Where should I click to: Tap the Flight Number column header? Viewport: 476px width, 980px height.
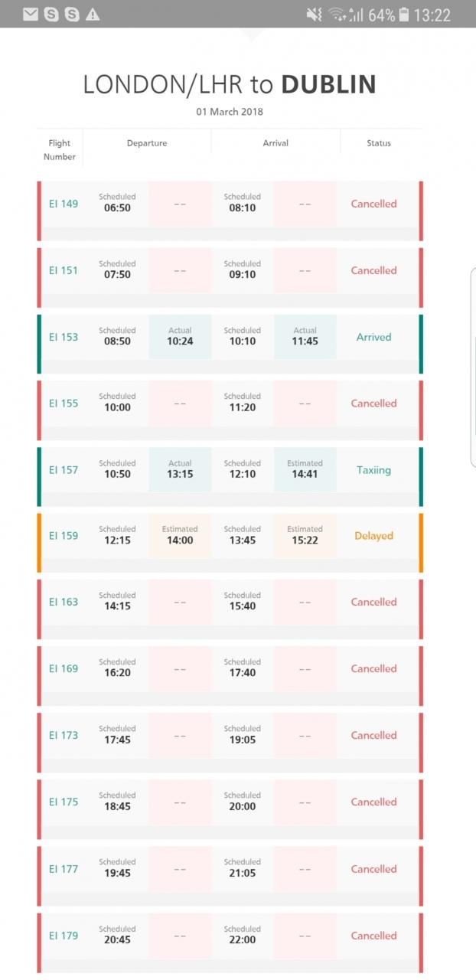coord(60,149)
